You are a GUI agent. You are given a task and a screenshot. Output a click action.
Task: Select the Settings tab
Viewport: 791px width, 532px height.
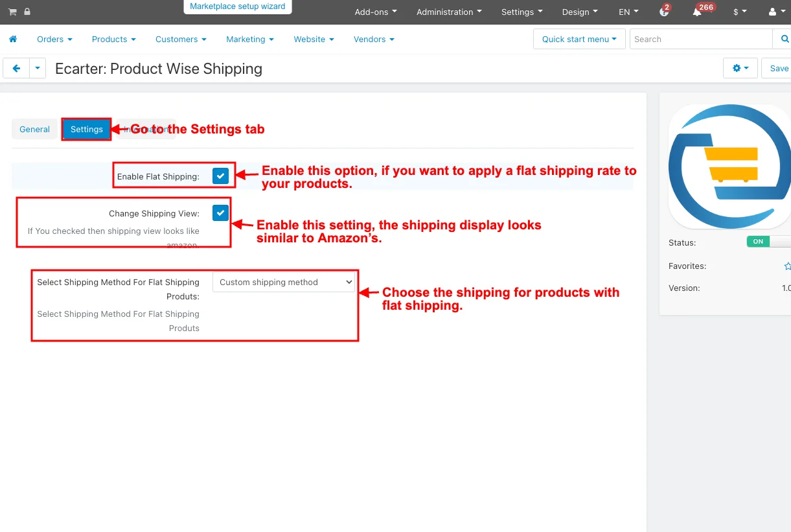pos(87,129)
